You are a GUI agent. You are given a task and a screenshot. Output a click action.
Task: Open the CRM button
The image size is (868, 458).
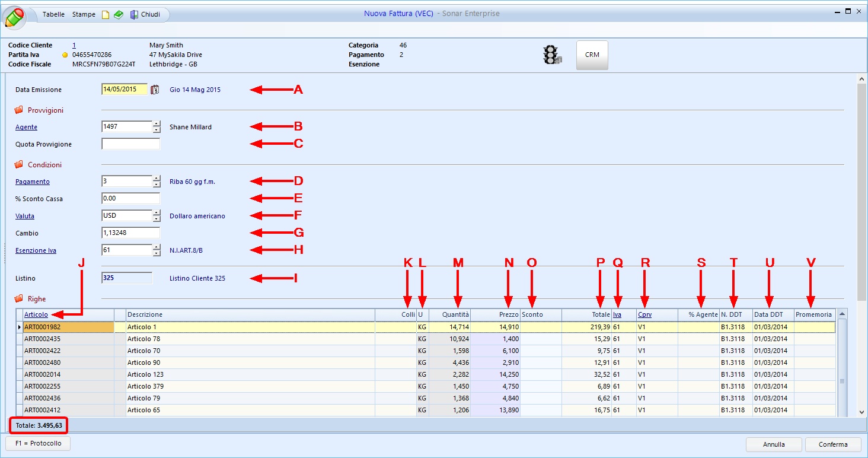pyautogui.click(x=592, y=55)
